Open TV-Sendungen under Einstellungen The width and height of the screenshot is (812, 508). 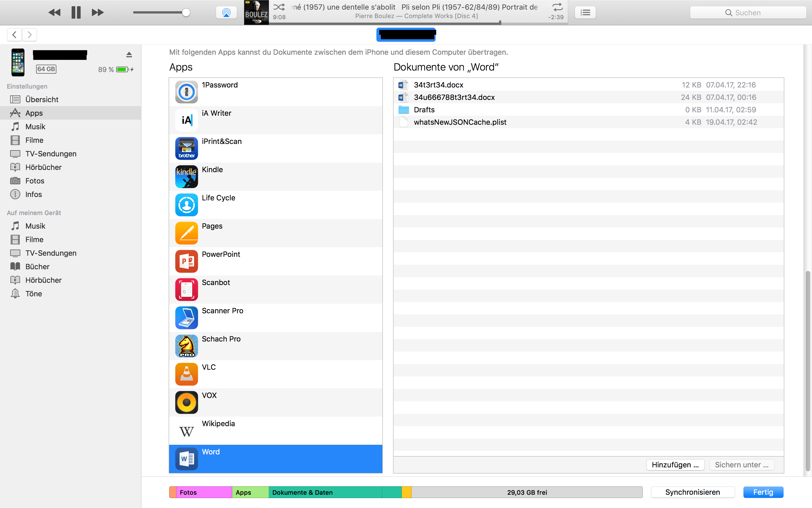point(70,154)
